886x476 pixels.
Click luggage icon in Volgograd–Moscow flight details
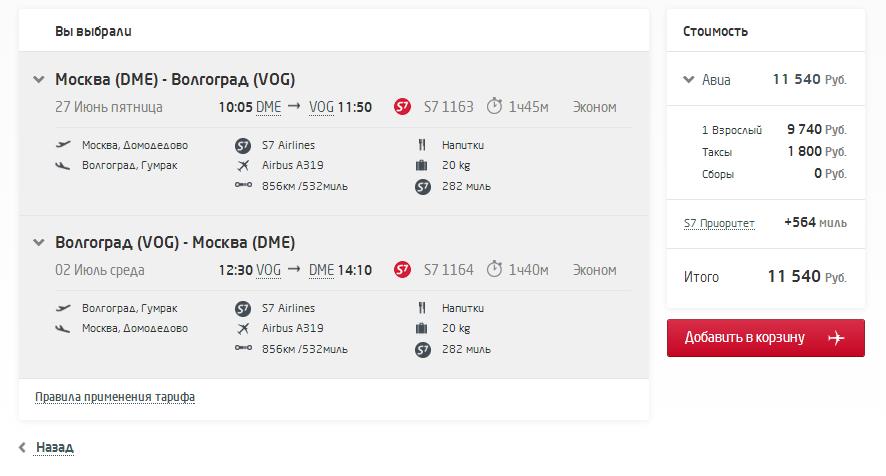pyautogui.click(x=421, y=328)
